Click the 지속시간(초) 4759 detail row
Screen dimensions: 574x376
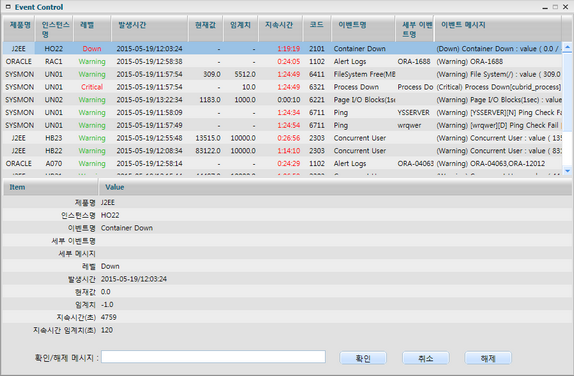[287, 317]
